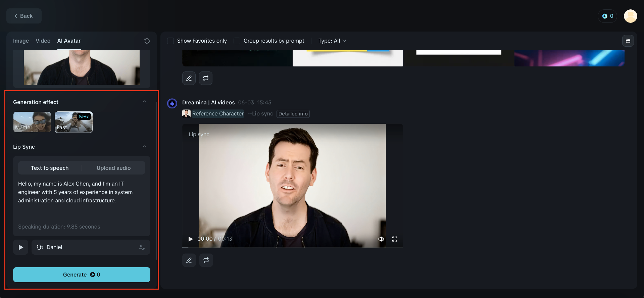Collapse the Generation effect section

[x=144, y=102]
